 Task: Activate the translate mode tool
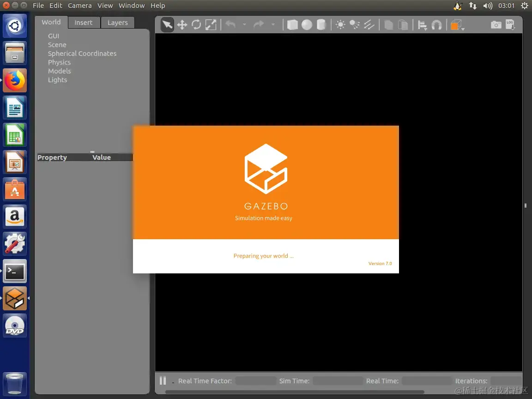click(x=182, y=25)
